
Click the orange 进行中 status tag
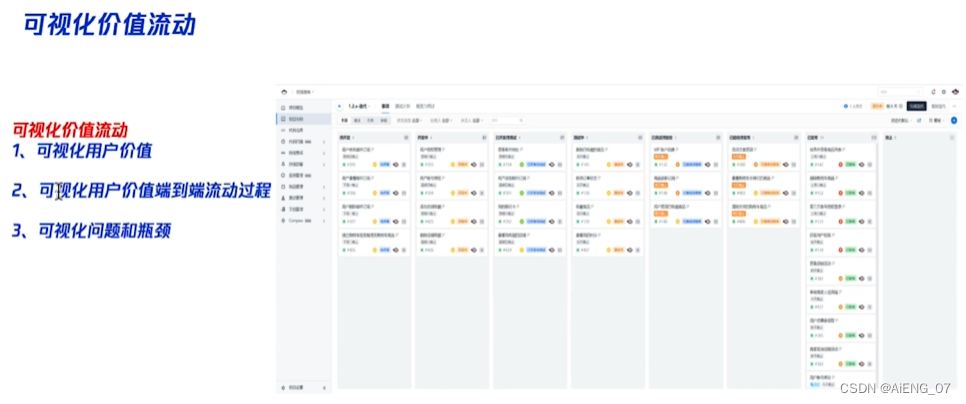click(x=877, y=106)
